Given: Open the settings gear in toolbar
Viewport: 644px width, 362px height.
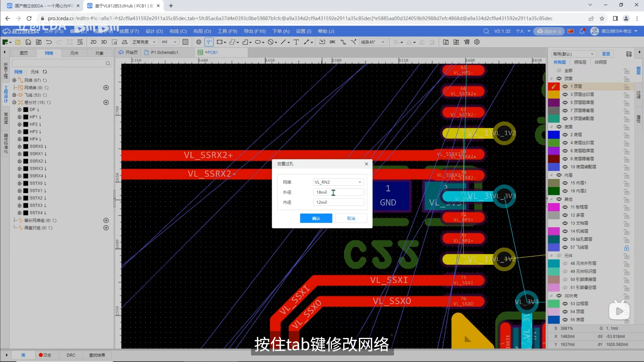Looking at the screenshot, I should [477, 42].
